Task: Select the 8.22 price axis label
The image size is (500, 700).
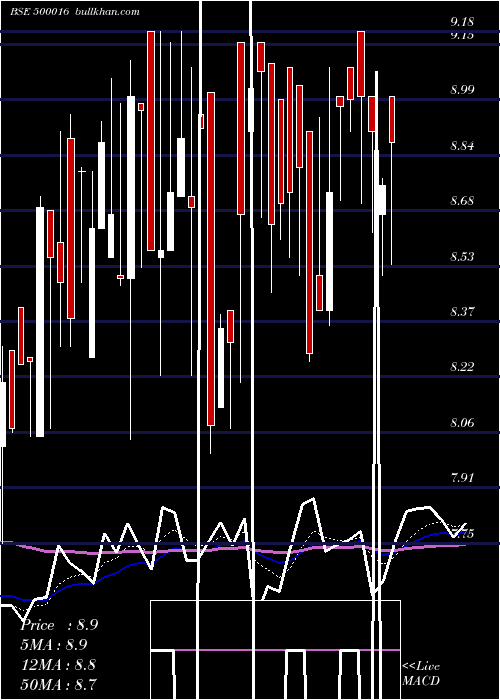Action: 462,367
